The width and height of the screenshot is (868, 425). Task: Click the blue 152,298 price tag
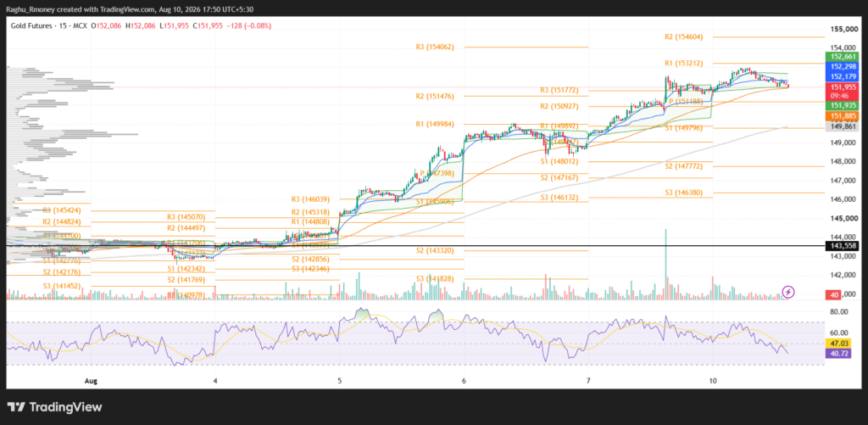point(841,66)
